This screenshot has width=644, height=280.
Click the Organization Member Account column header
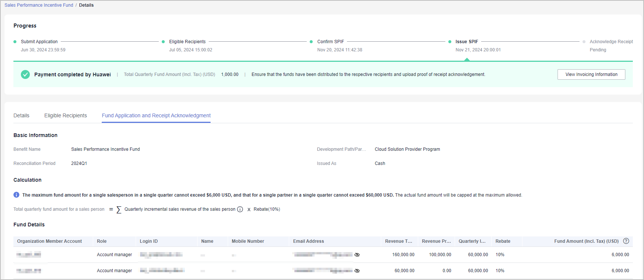click(50, 241)
